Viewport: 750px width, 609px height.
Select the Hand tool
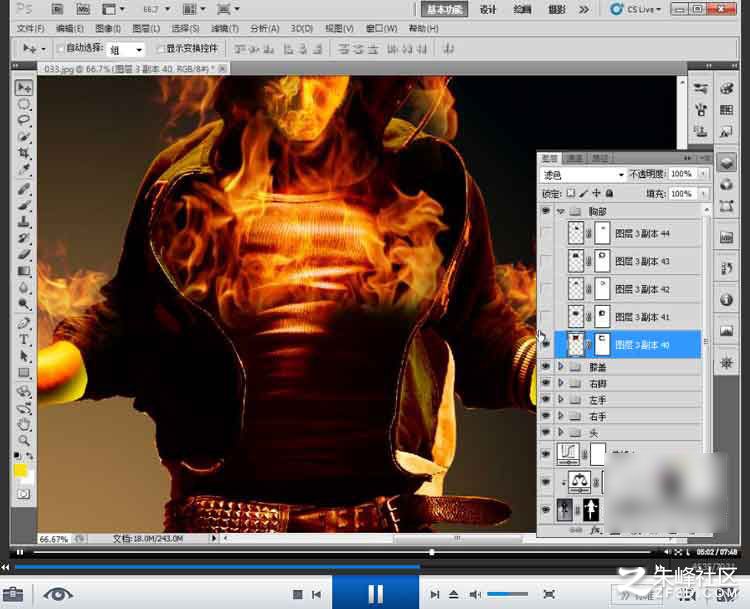click(23, 424)
